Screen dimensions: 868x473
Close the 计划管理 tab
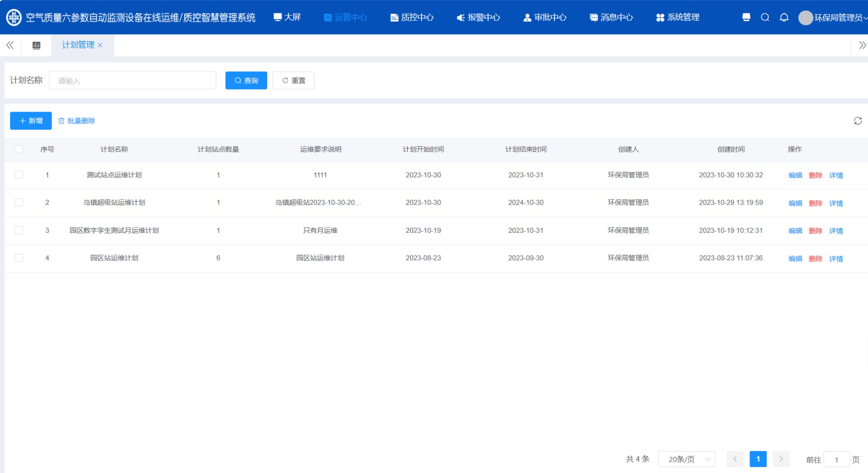point(100,45)
